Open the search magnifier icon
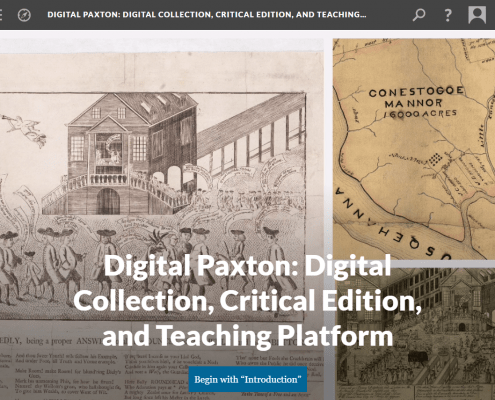This screenshot has width=495, height=400. click(x=419, y=15)
